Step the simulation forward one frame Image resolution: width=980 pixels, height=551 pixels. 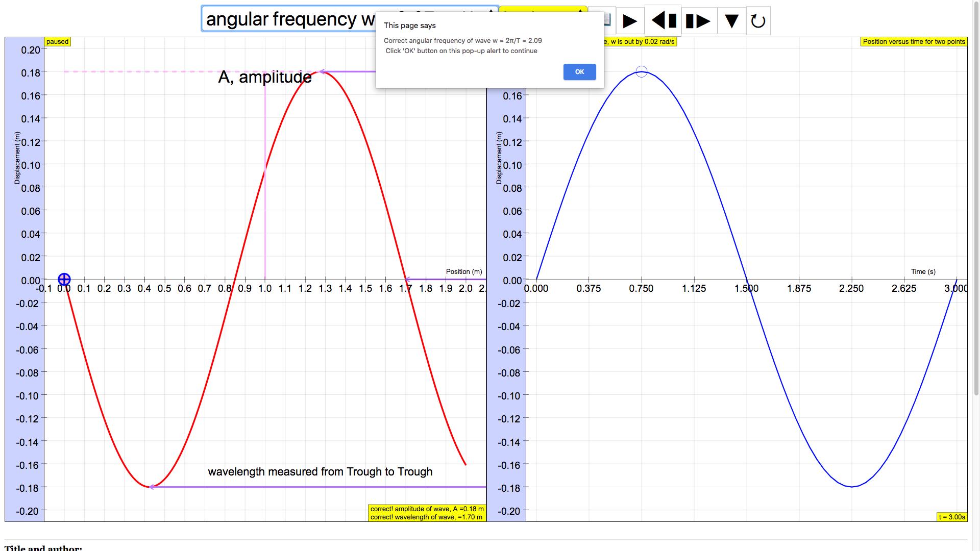(699, 21)
